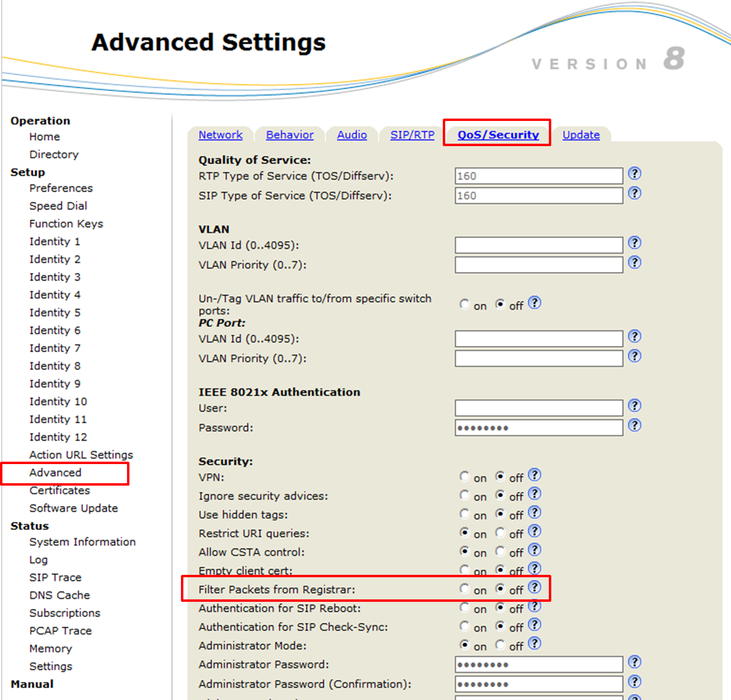Open help for Administrator Password field
Viewport: 731px width, 700px height.
pyautogui.click(x=635, y=662)
